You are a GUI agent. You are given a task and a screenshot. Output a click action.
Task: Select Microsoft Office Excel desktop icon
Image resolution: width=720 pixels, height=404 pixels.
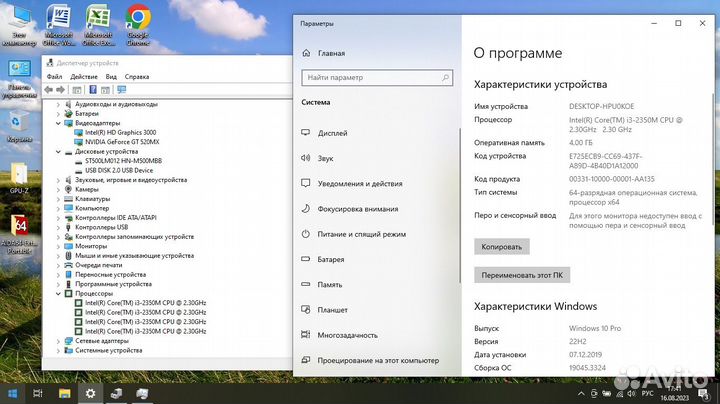click(x=98, y=25)
